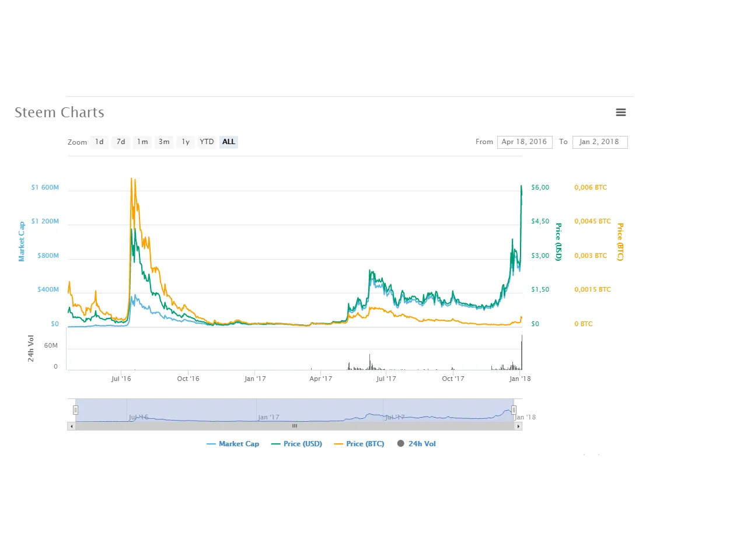Click the $1 600M market cap label

tap(45, 187)
